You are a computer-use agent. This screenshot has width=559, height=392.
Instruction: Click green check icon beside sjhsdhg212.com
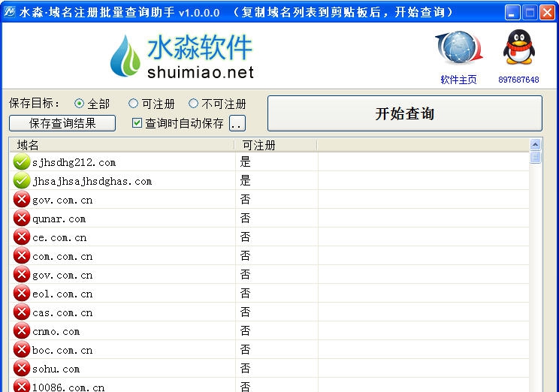click(21, 161)
